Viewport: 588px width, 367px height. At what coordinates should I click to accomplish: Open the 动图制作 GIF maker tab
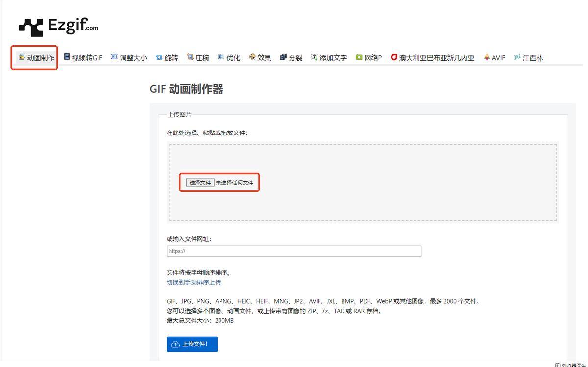(x=36, y=58)
